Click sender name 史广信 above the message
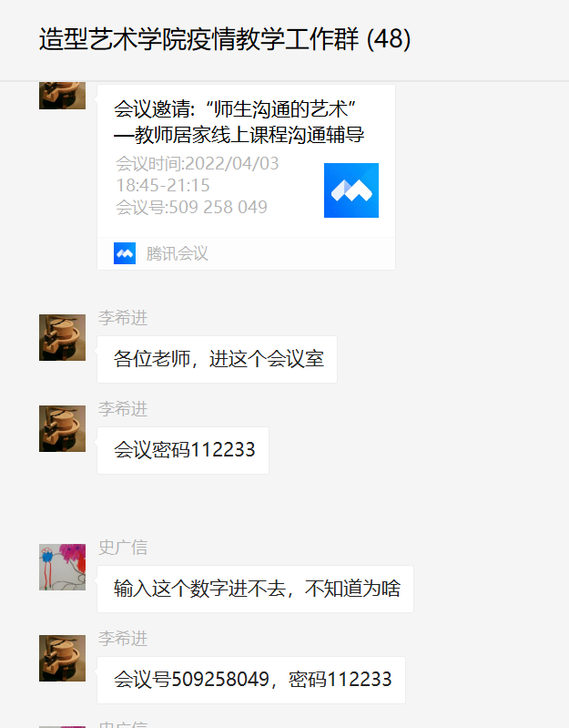This screenshot has height=728, width=569. 123,548
